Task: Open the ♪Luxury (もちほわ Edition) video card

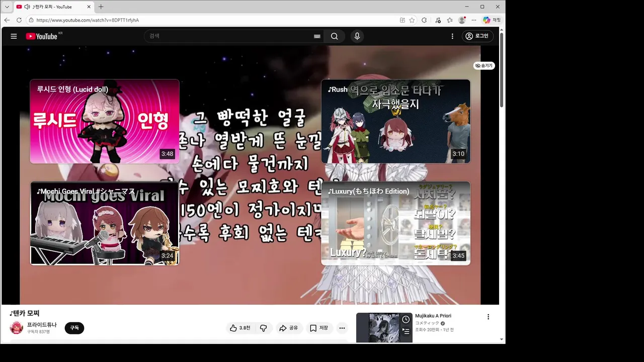Action: point(396,223)
